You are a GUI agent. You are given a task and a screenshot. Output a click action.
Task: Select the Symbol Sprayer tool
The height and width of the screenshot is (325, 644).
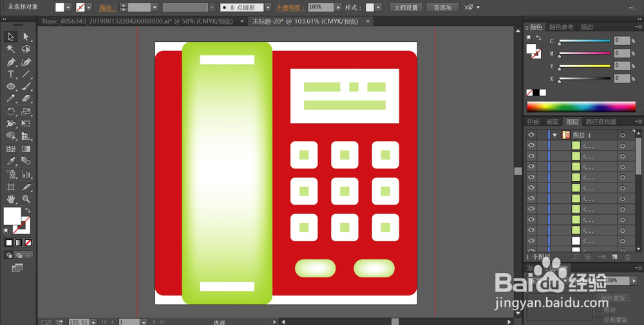pyautogui.click(x=11, y=174)
